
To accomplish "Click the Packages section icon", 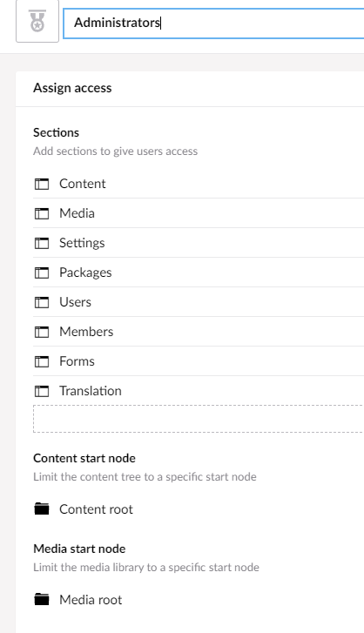I will click(x=42, y=273).
